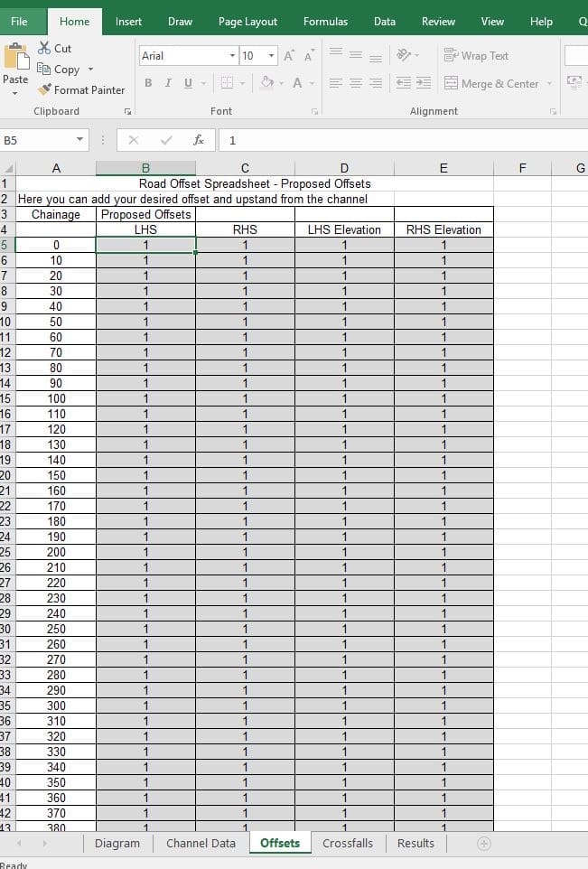Select column D header

click(x=344, y=168)
